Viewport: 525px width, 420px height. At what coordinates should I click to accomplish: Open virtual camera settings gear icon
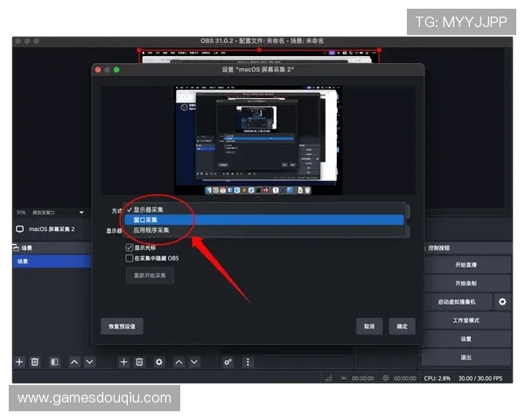tap(502, 302)
